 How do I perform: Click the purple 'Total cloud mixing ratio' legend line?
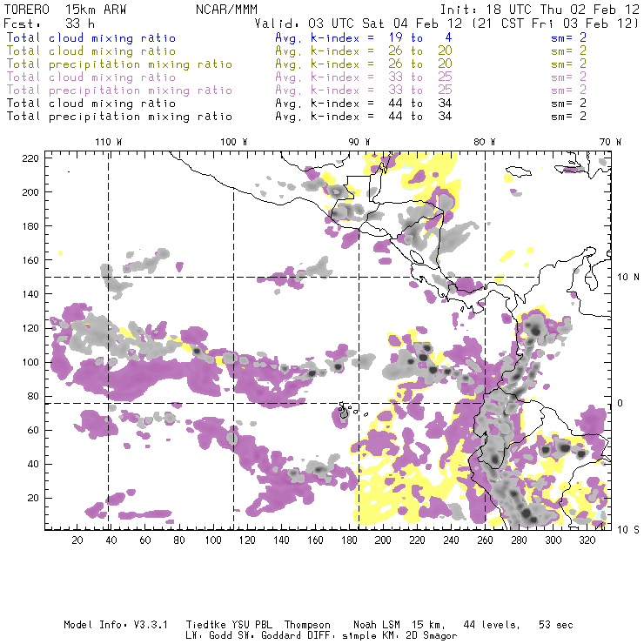click(x=91, y=77)
